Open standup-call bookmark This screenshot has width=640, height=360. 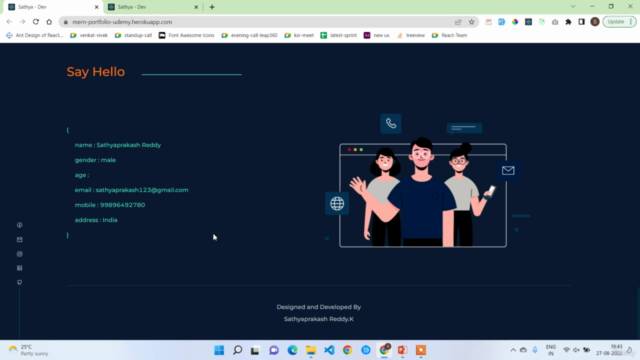point(133,36)
